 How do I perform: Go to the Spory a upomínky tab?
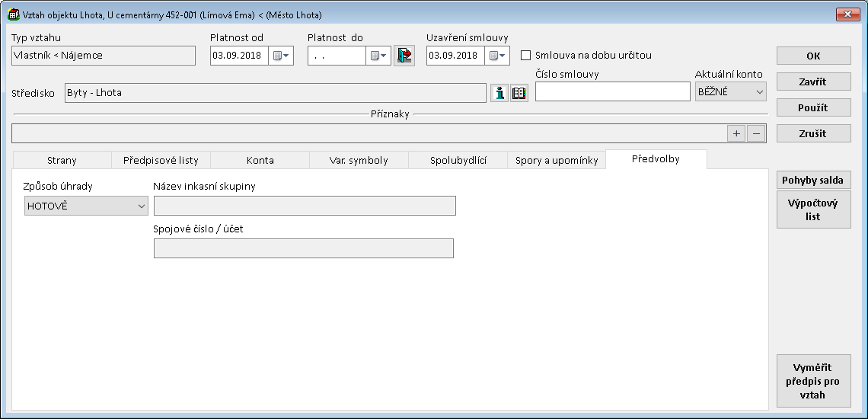(557, 160)
